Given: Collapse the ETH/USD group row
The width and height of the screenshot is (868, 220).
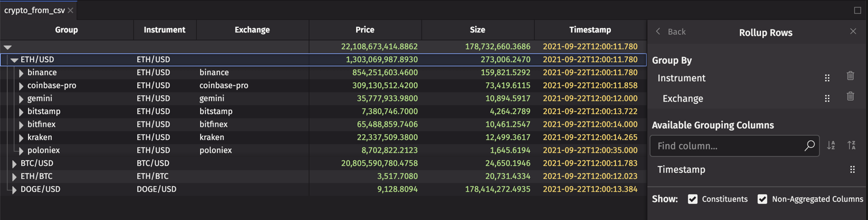Looking at the screenshot, I should click(14, 60).
